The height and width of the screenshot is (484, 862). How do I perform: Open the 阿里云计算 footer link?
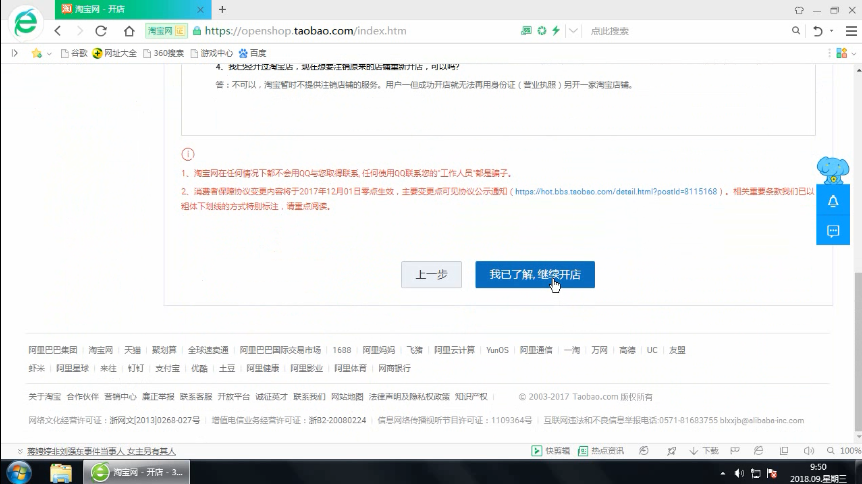454,350
